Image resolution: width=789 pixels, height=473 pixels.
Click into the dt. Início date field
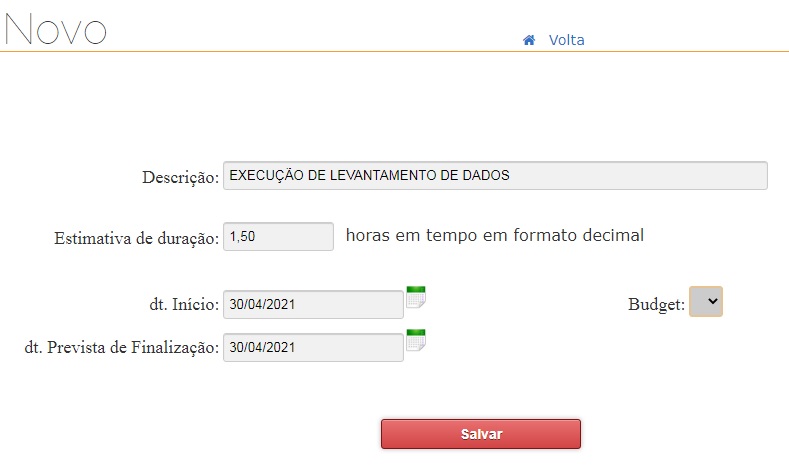313,304
